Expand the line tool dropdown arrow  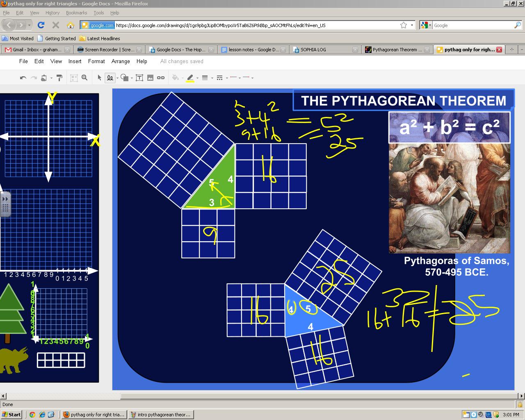coord(117,78)
